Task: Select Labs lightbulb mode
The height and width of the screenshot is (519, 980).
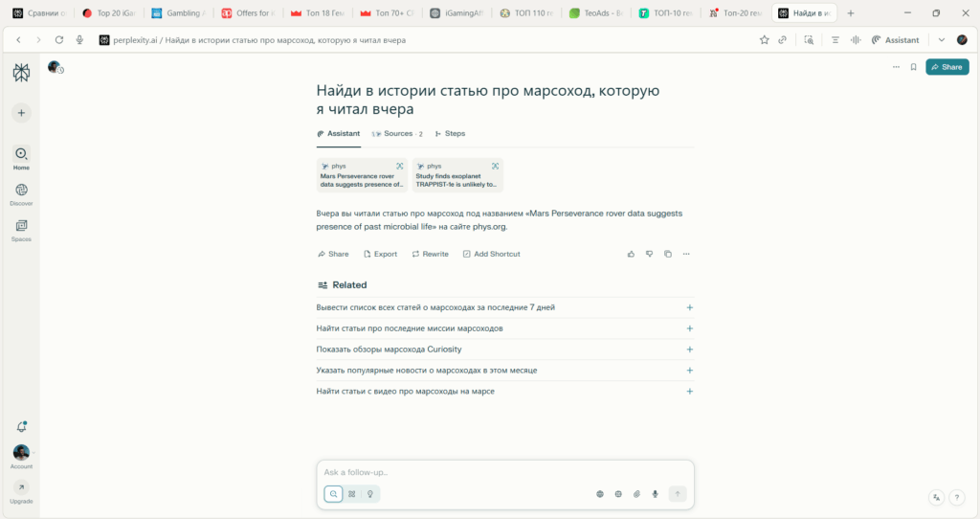Action: (370, 494)
